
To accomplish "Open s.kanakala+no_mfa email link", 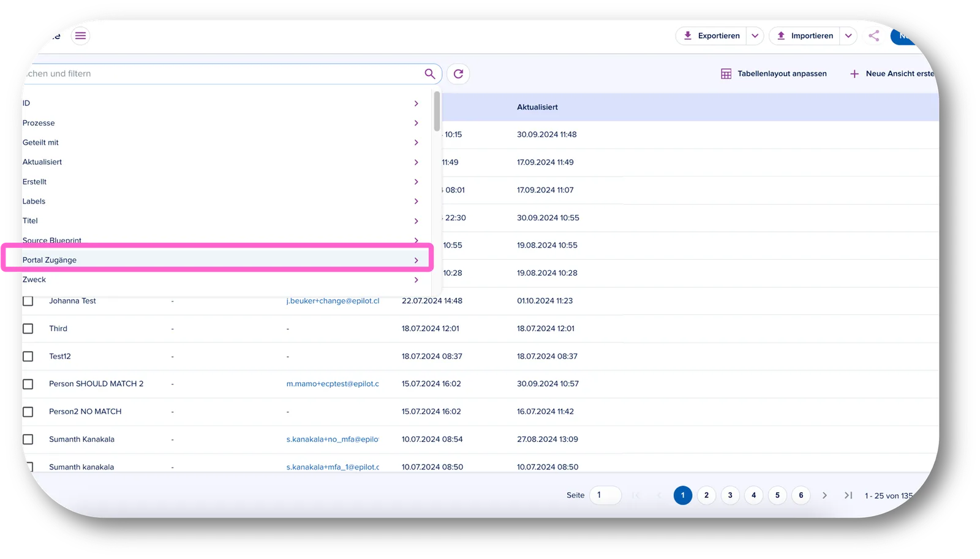I will pyautogui.click(x=333, y=439).
